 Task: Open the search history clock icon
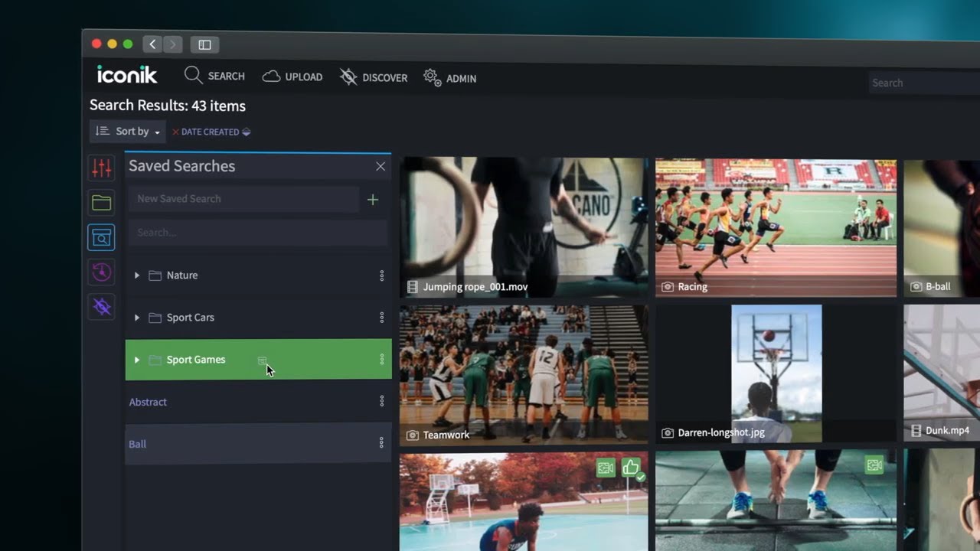point(102,272)
